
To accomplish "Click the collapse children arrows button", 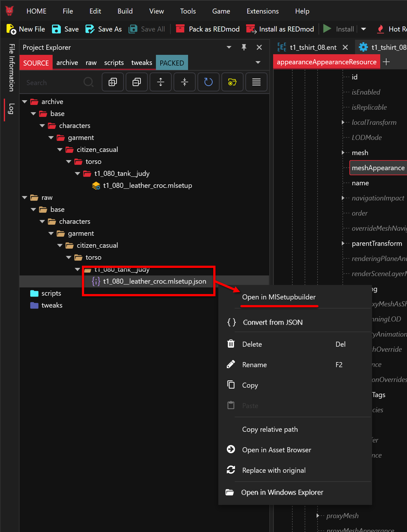I will pyautogui.click(x=185, y=82).
